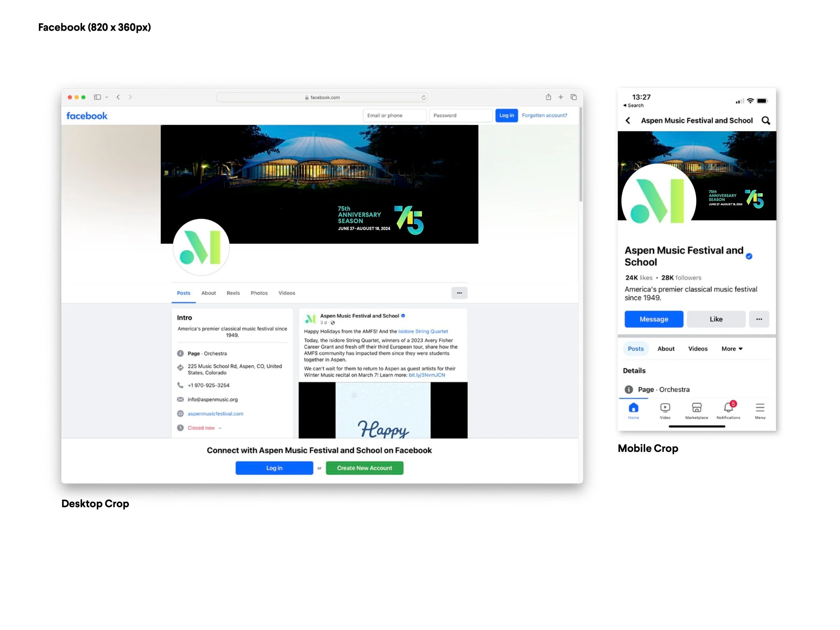
Task: Tap the mobile search magnifier icon
Action: [x=765, y=120]
